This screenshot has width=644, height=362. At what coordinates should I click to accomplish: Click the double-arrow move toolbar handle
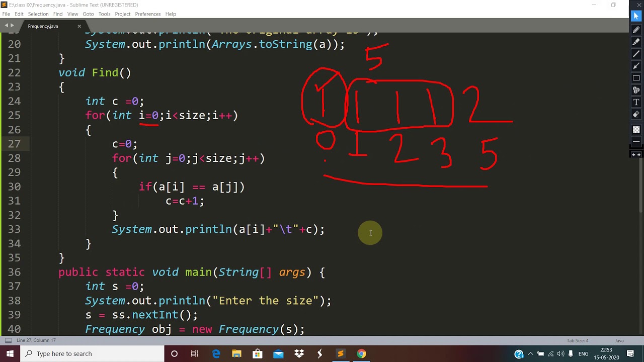tap(636, 155)
